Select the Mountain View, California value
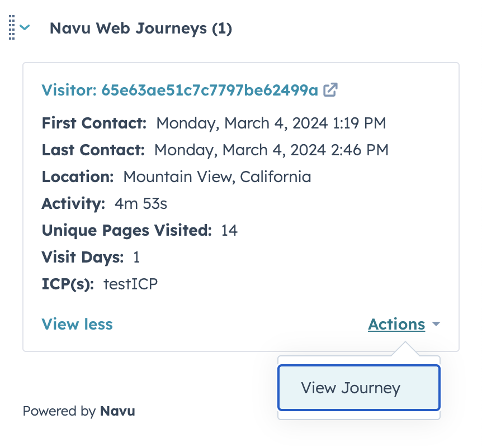Screen dimensions: 482x448 [217, 177]
